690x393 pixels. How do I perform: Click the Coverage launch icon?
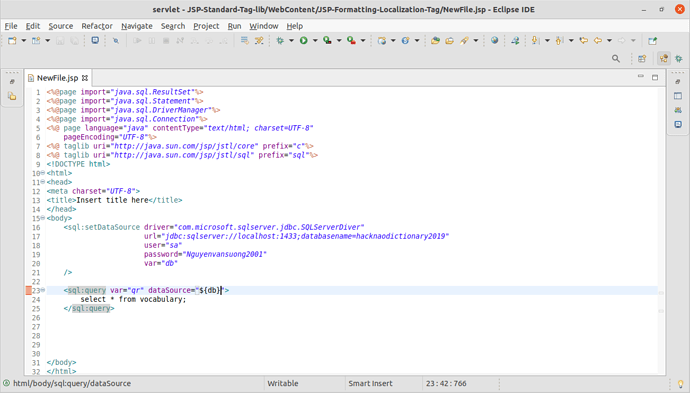point(327,40)
